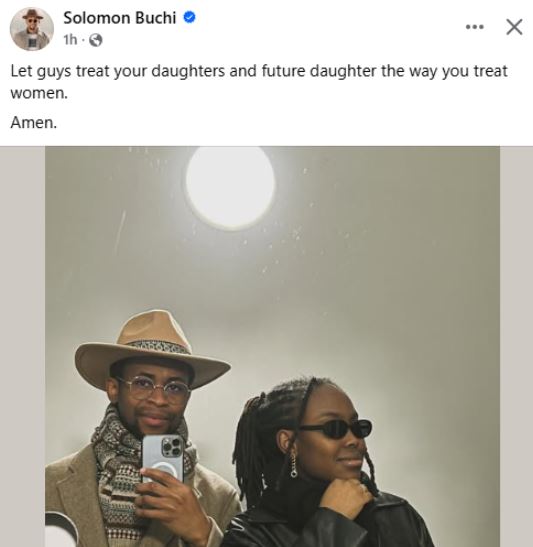The image size is (533, 547).
Task: Click the woman's hand under her chin
Action: pyautogui.click(x=344, y=496)
